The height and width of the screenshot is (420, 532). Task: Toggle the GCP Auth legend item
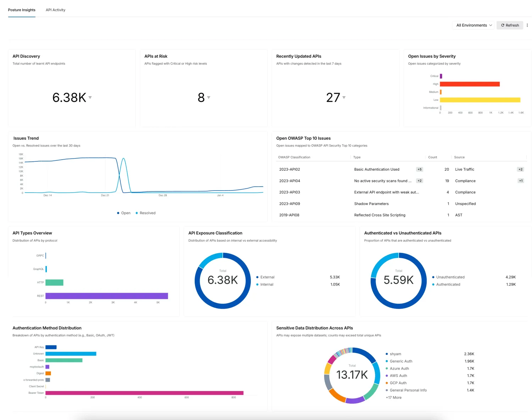[x=396, y=383]
